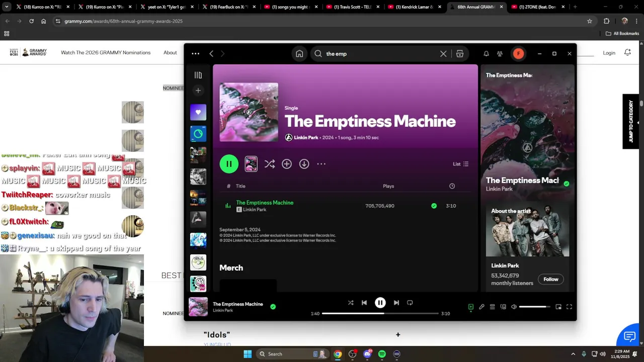This screenshot has height=362, width=644.
Task: Open Watch The 2026 GRAMMY Nominations link
Action: (x=106, y=52)
